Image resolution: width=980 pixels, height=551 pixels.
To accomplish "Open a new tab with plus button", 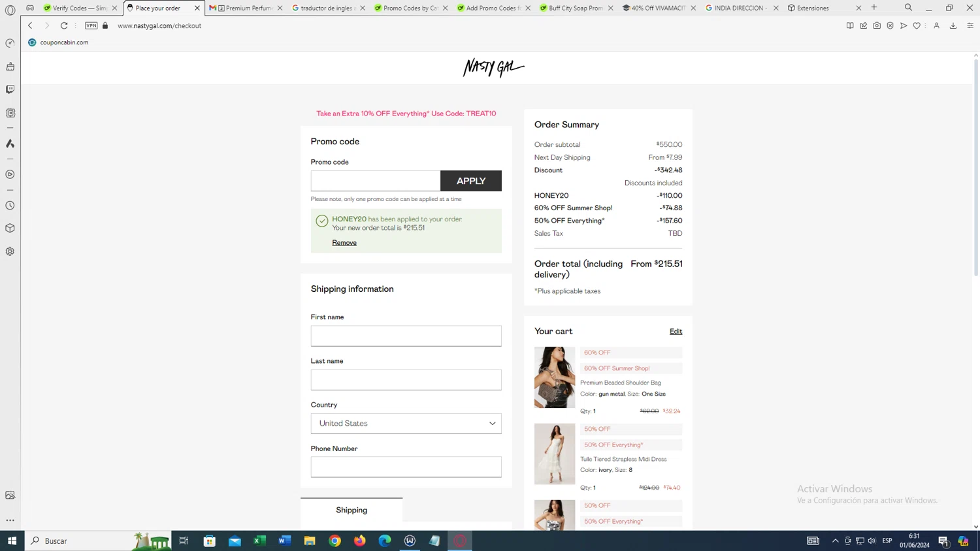I will [874, 8].
